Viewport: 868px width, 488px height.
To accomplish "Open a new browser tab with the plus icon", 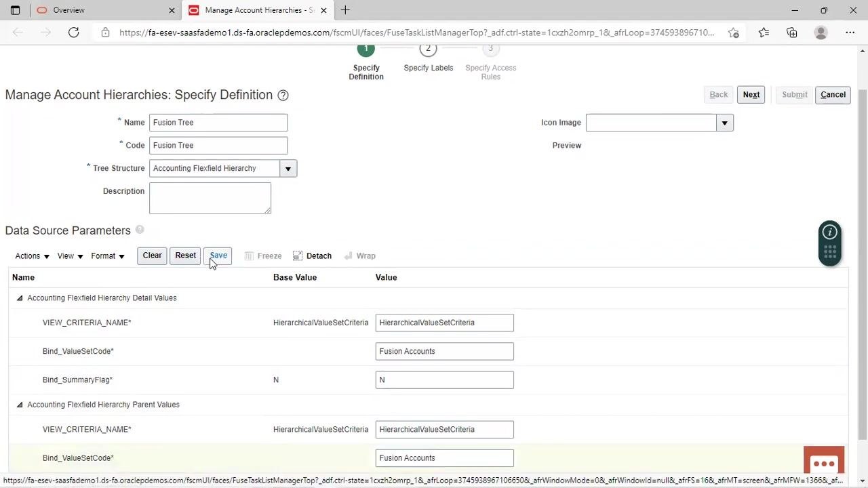I will (345, 10).
